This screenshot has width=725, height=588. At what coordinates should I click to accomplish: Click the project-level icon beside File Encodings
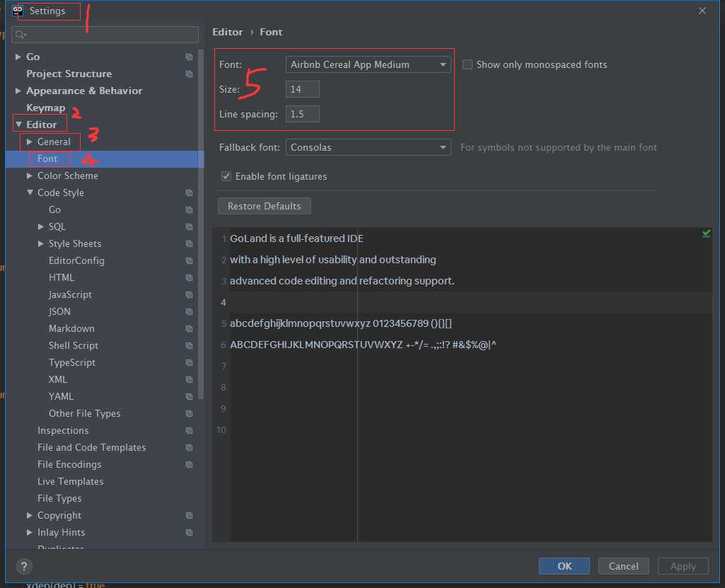tap(189, 464)
